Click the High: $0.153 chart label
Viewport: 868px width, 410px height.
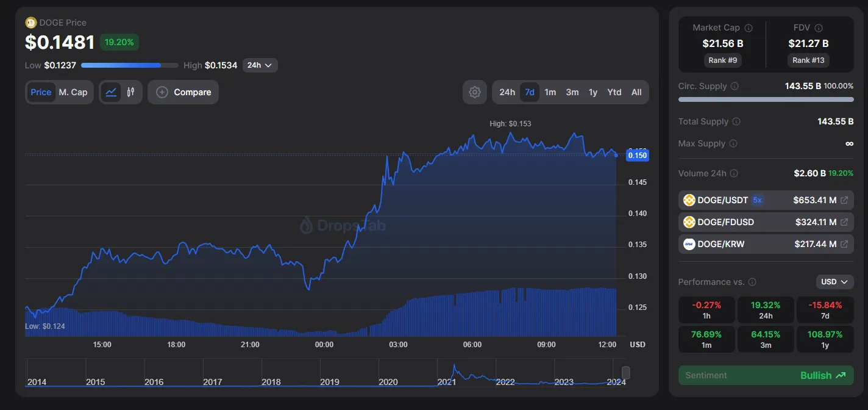point(510,124)
